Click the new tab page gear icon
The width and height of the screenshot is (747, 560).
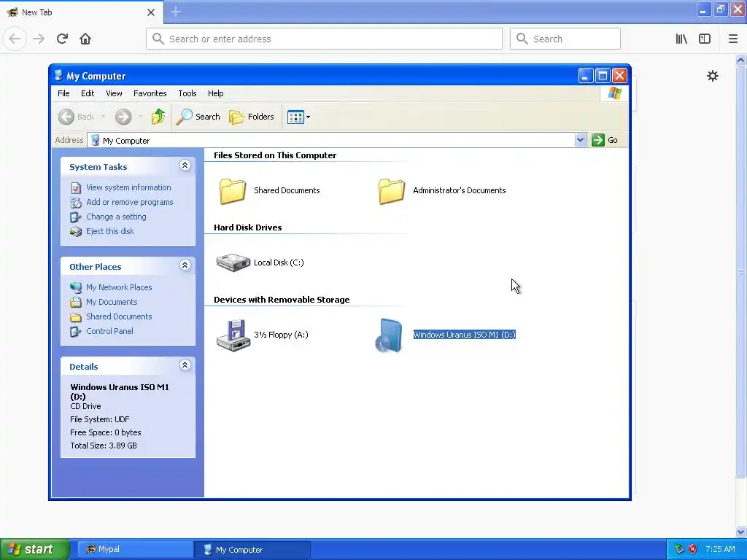[712, 76]
